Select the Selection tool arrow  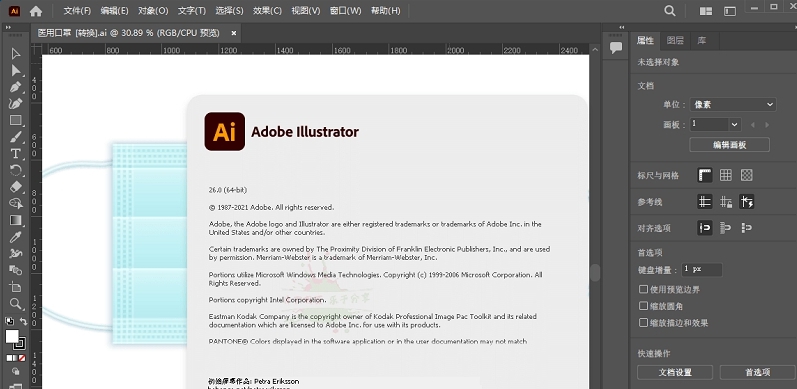pyautogui.click(x=16, y=53)
